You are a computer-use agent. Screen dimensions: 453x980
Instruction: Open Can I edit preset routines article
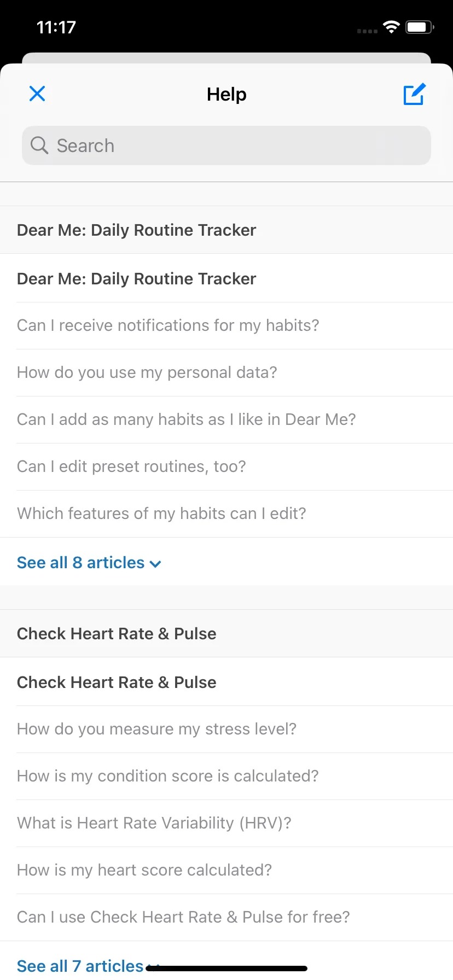(x=226, y=466)
